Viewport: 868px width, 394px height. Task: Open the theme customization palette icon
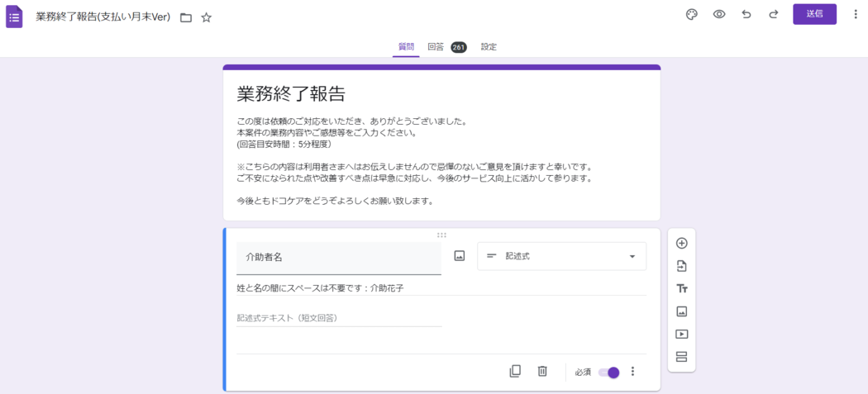click(x=692, y=14)
